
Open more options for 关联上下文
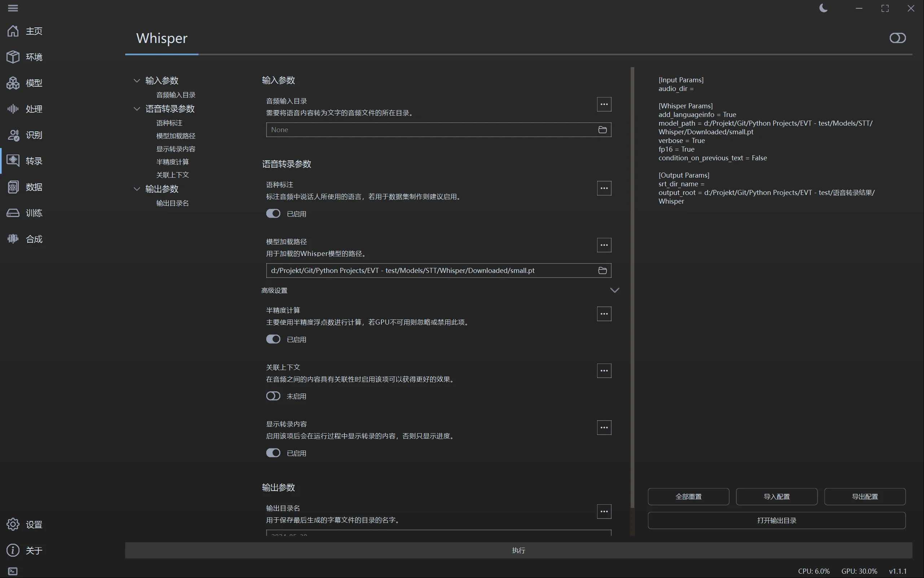tap(604, 371)
